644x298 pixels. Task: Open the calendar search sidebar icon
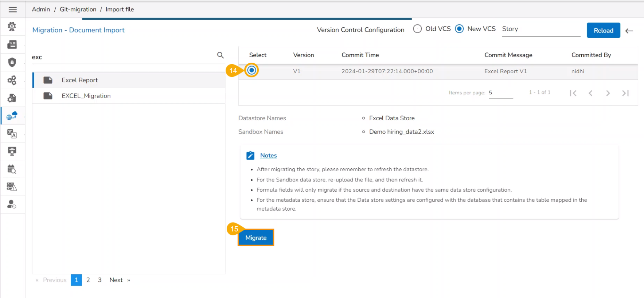pyautogui.click(x=12, y=169)
